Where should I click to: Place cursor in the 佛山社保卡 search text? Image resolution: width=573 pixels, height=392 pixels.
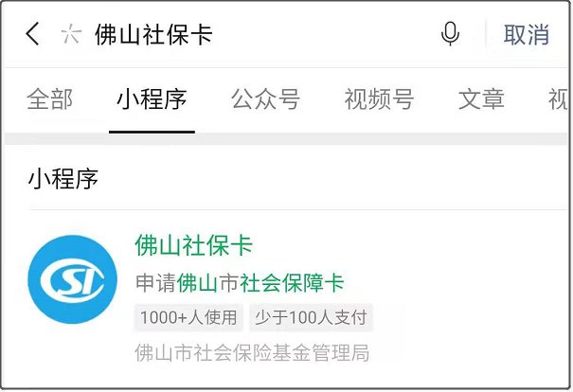click(x=153, y=35)
